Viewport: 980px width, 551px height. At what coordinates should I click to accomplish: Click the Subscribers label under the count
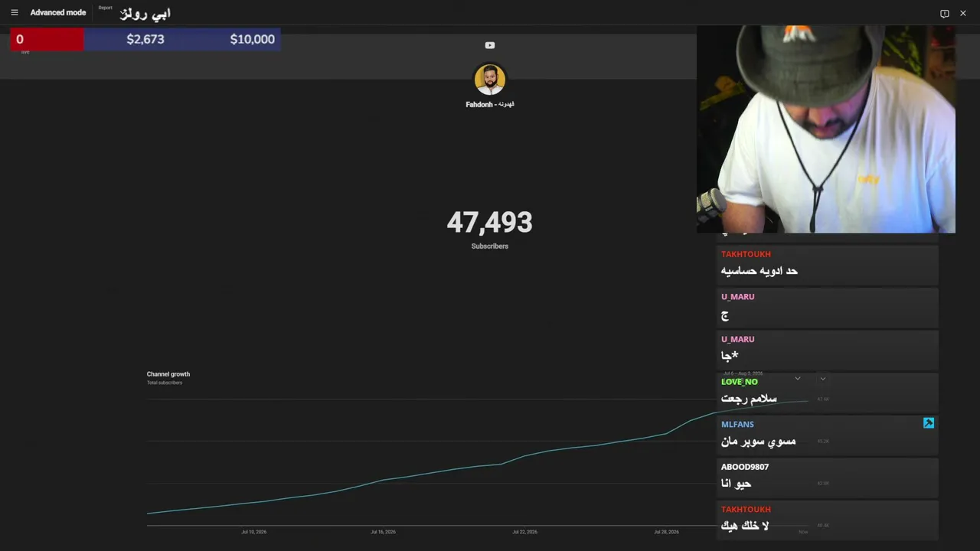tap(490, 246)
